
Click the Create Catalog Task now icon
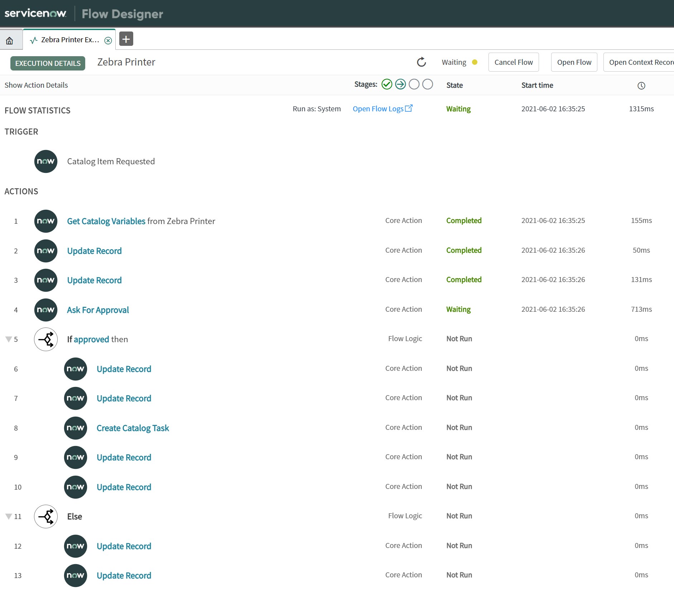76,428
